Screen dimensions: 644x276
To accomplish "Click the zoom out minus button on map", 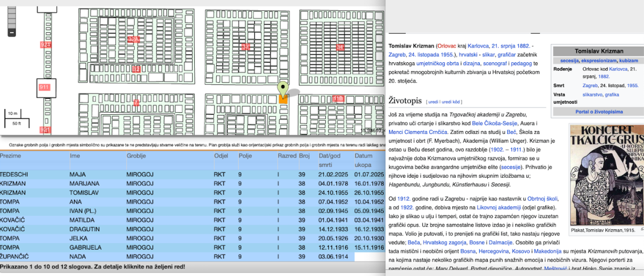I will click(12, 32).
